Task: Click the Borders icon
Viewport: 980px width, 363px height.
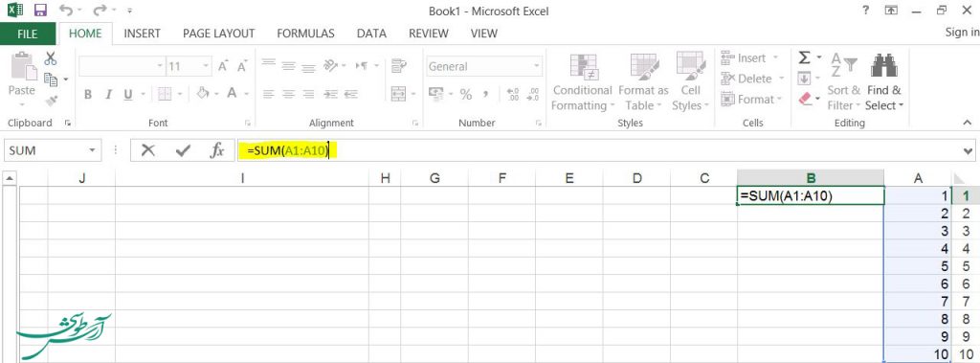Action: 165,94
